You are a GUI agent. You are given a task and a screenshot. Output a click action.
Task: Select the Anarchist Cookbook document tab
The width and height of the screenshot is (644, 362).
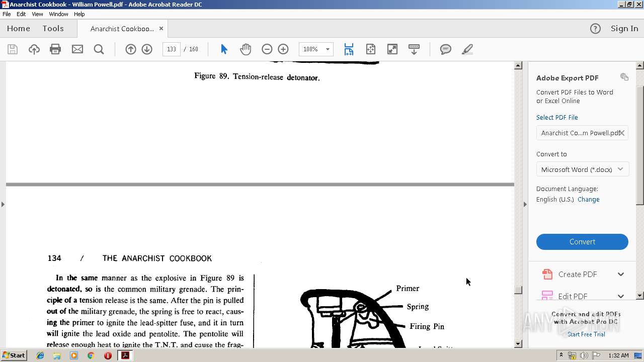(x=122, y=29)
